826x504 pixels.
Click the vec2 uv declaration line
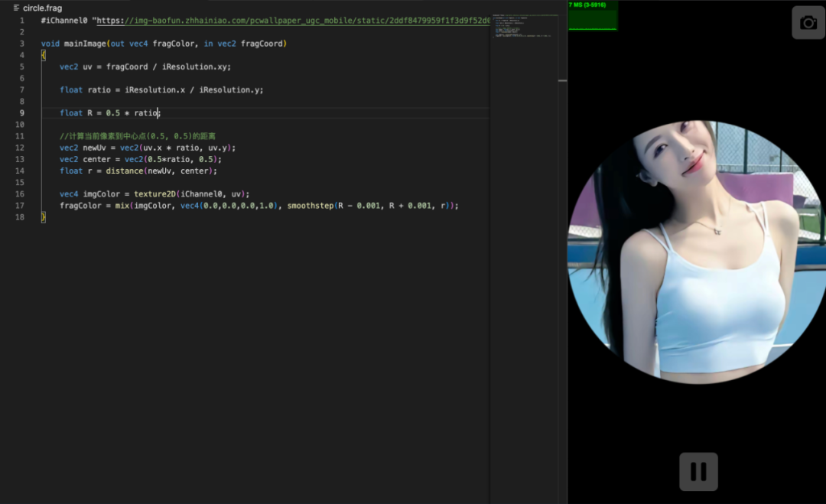click(145, 67)
